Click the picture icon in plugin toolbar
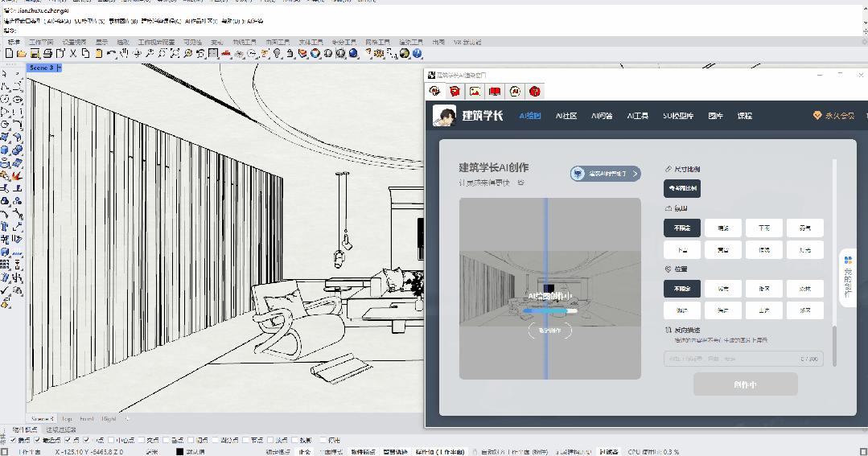This screenshot has height=456, width=868. pyautogui.click(x=475, y=92)
